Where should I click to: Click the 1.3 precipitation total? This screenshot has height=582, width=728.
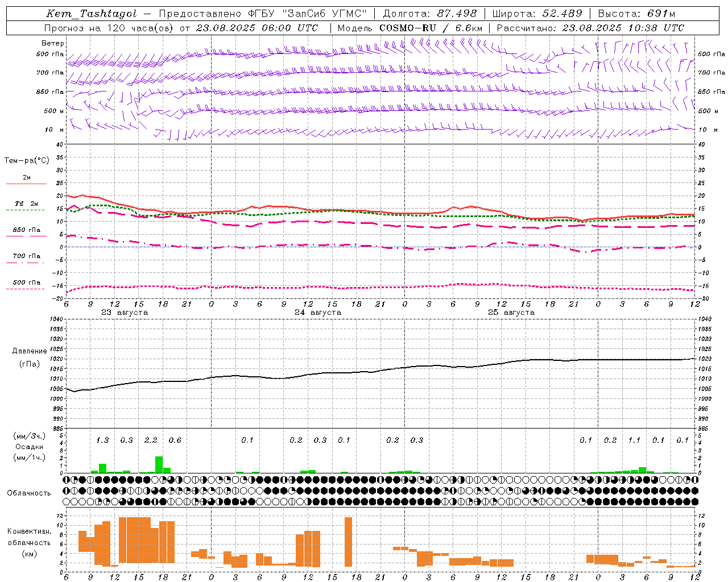coord(102,440)
